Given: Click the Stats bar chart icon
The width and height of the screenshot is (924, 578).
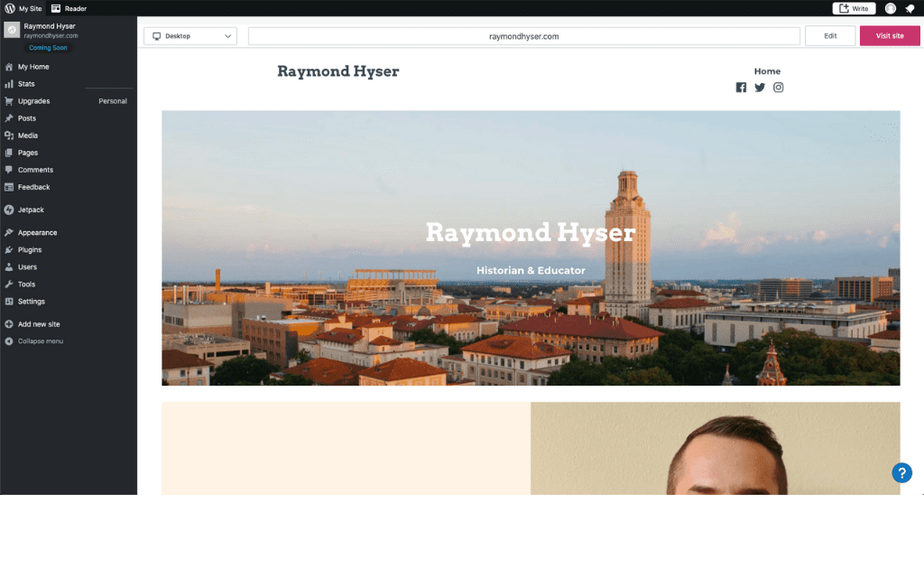Looking at the screenshot, I should point(9,84).
